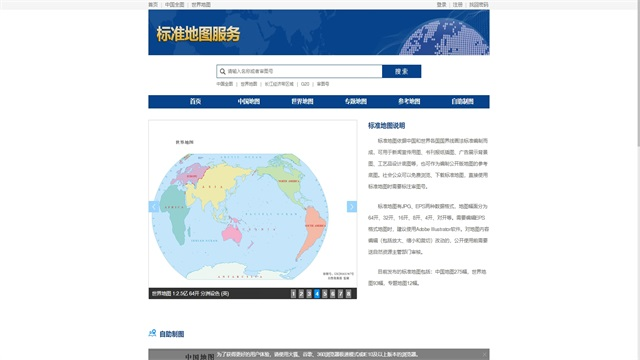
Task: Click the 注册 register link
Action: click(458, 4)
